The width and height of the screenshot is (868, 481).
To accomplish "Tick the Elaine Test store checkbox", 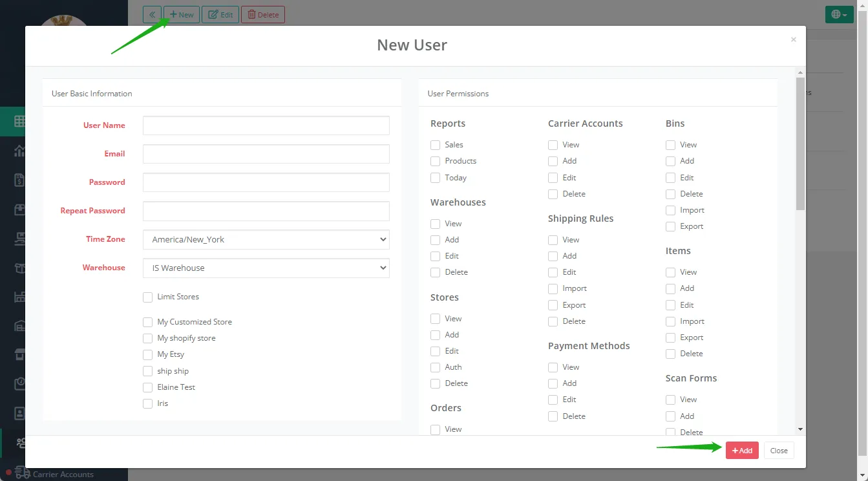I will point(148,387).
